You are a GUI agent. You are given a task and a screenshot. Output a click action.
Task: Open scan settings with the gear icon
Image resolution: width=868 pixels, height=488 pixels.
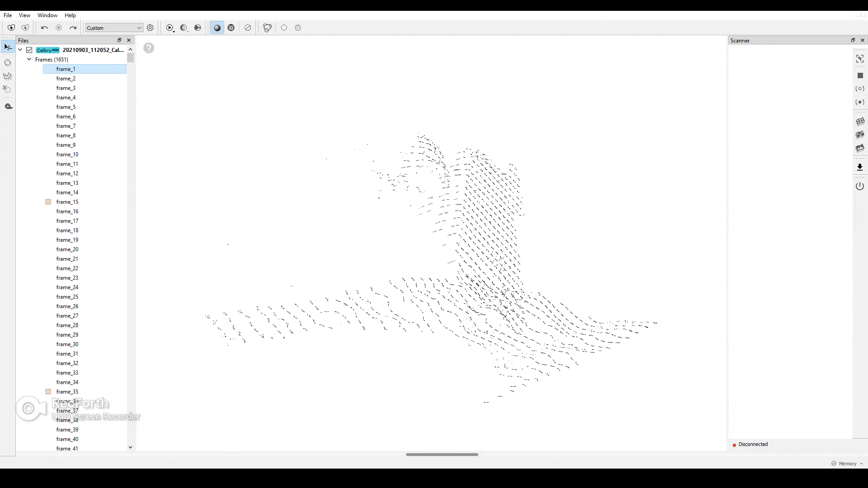click(x=151, y=28)
